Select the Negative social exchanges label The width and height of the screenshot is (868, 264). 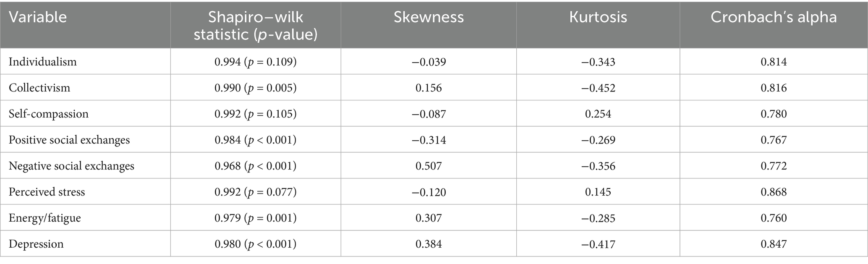pyautogui.click(x=71, y=166)
